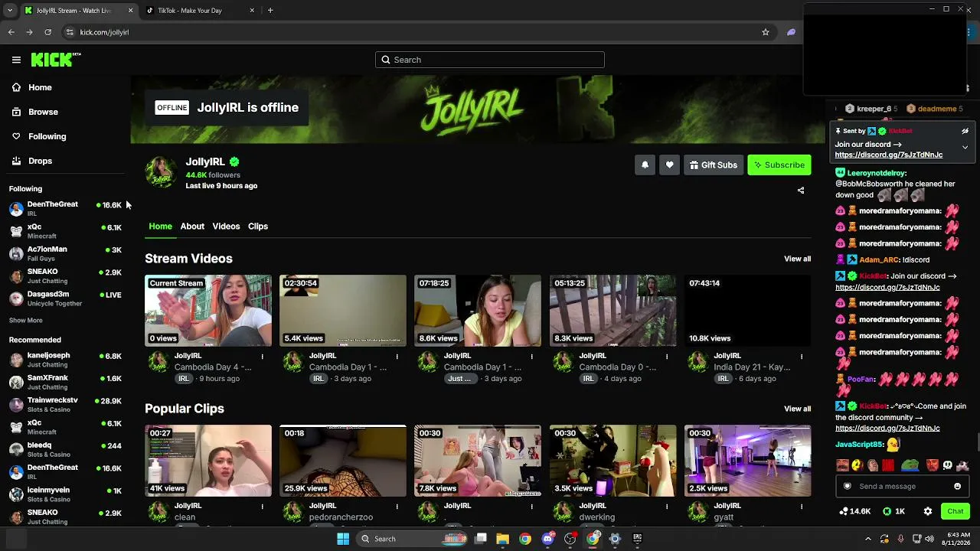Switch to the Videos tab

click(x=226, y=227)
